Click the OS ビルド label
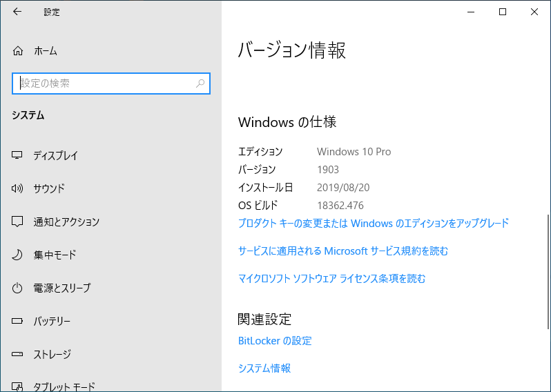Screen dimensions: 551x392 (258, 206)
